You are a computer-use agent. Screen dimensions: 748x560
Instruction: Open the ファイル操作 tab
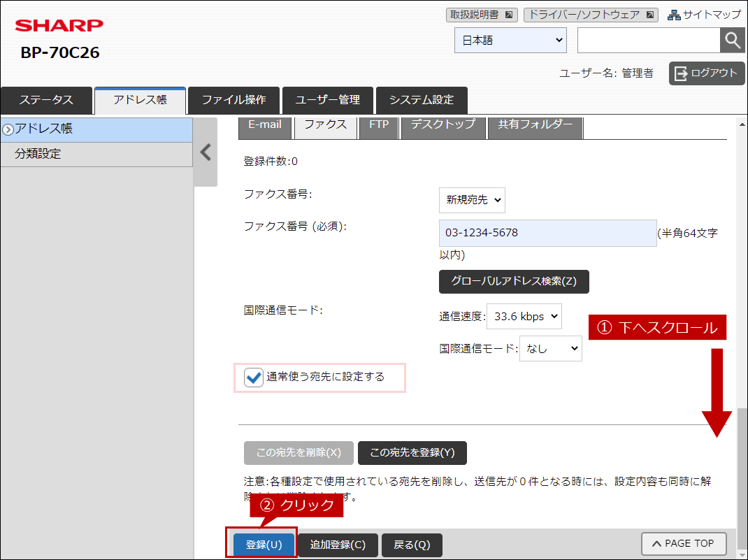[x=233, y=100]
